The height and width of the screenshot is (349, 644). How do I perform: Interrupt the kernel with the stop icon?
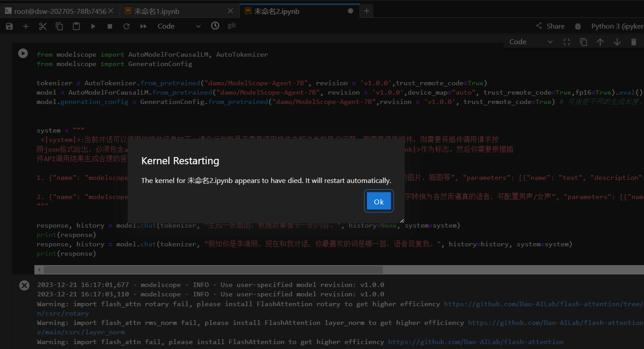pos(110,26)
